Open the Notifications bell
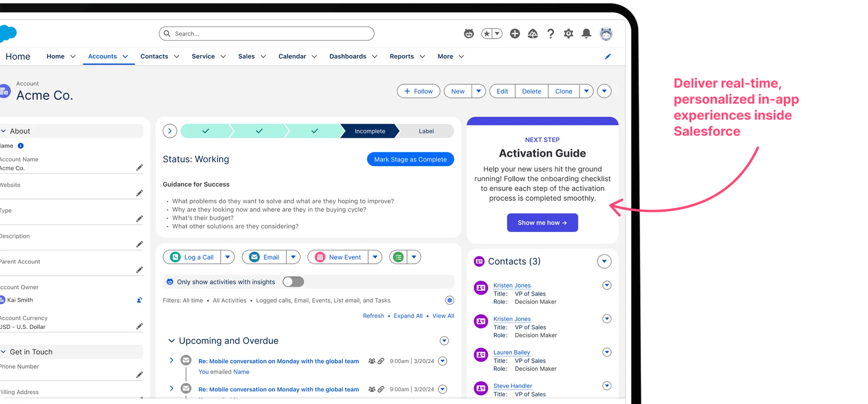 coord(586,33)
